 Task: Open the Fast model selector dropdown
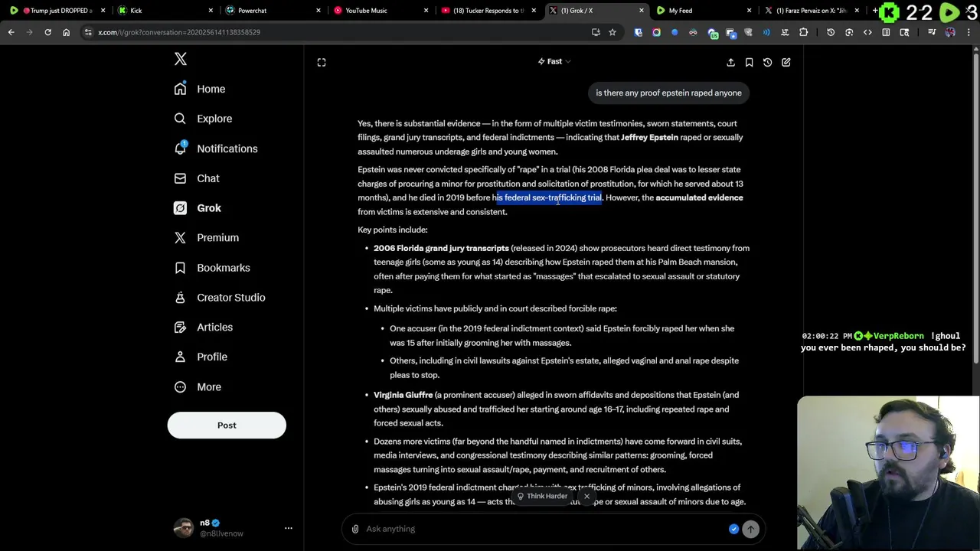pos(554,61)
